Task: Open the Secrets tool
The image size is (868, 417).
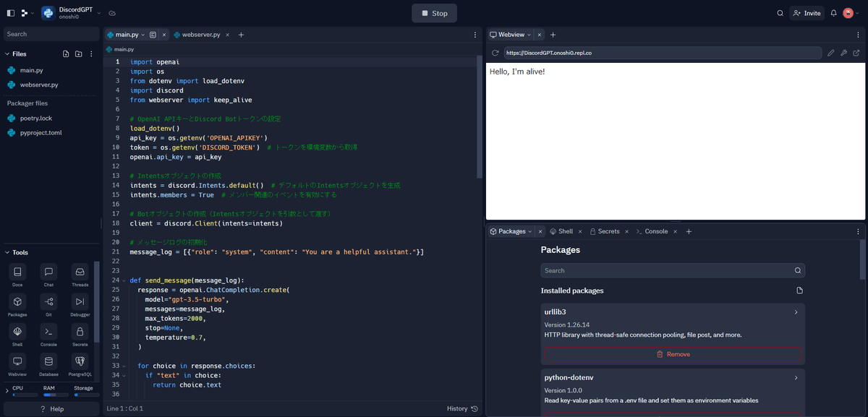Action: [x=80, y=332]
